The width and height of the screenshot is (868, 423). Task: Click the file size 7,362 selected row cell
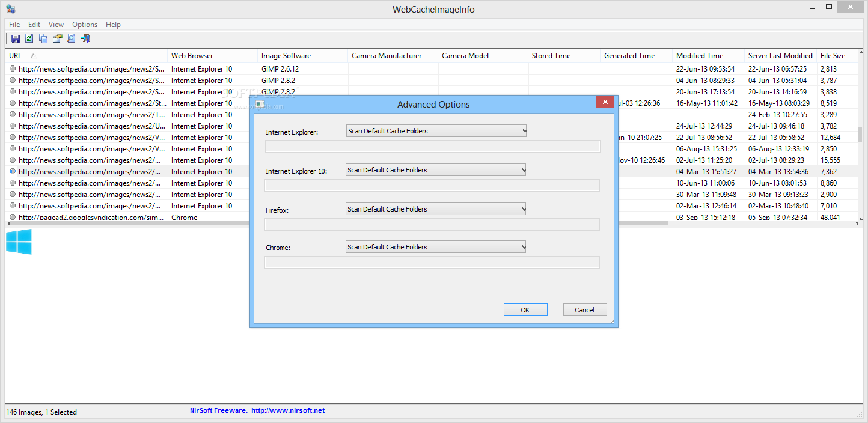tap(828, 172)
